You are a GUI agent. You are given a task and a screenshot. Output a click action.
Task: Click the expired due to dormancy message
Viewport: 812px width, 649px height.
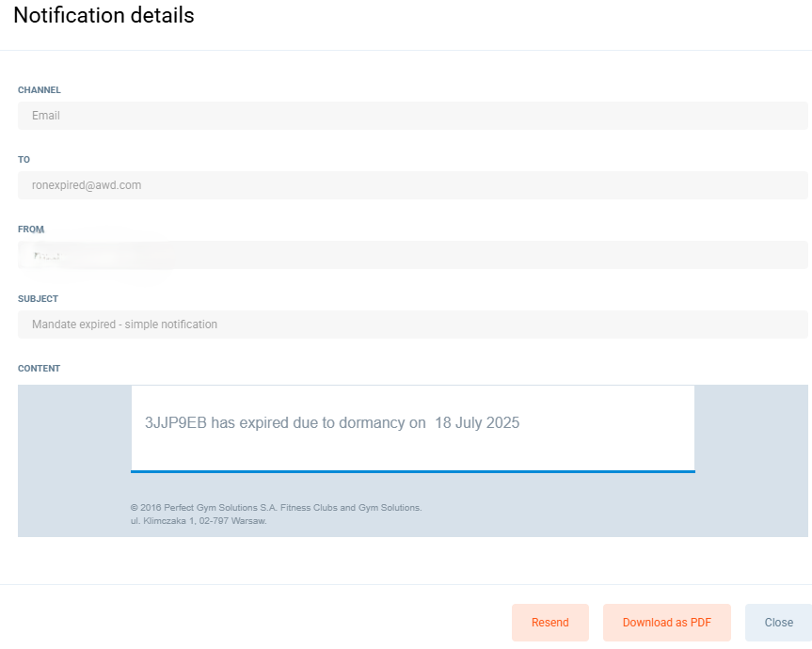coord(331,423)
